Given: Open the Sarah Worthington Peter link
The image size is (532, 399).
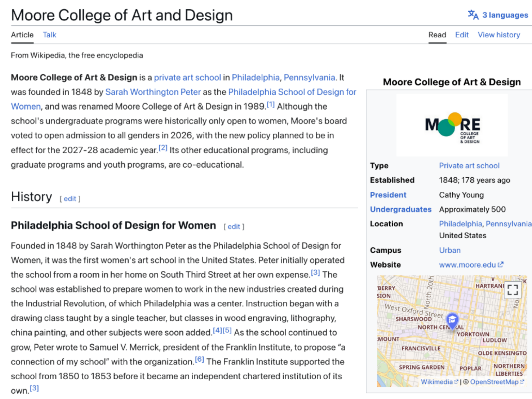Looking at the screenshot, I should point(153,92).
